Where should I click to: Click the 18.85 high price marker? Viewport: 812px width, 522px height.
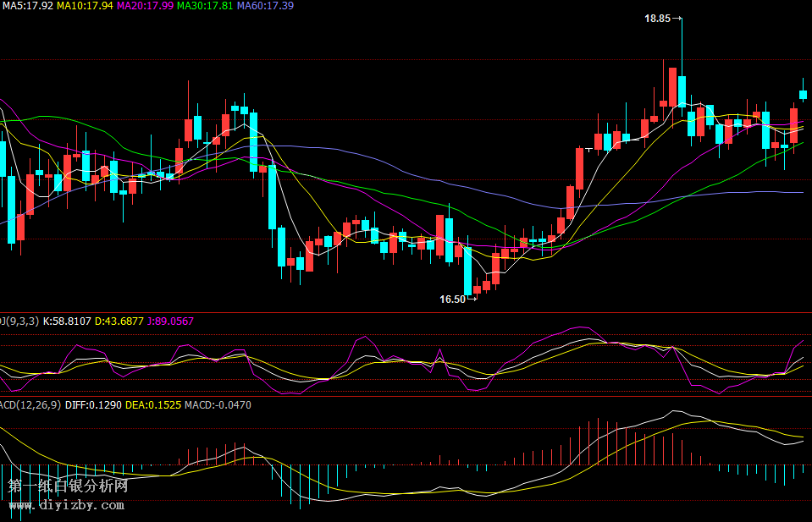[657, 18]
